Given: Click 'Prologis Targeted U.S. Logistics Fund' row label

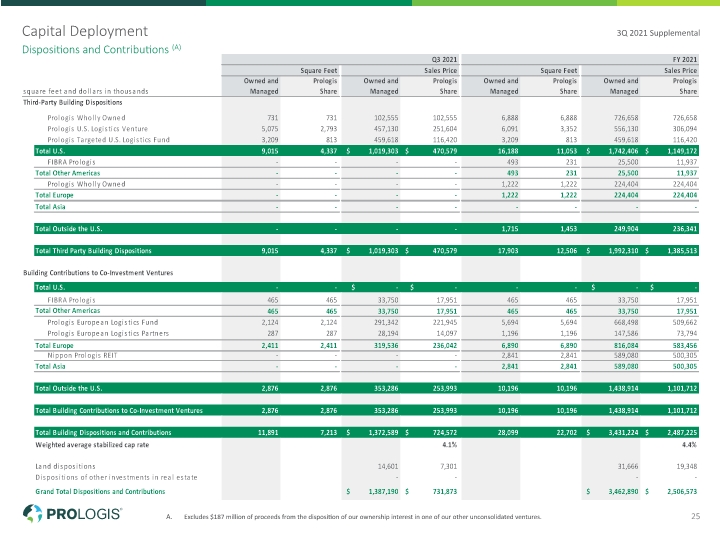Looking at the screenshot, I should (x=108, y=140).
